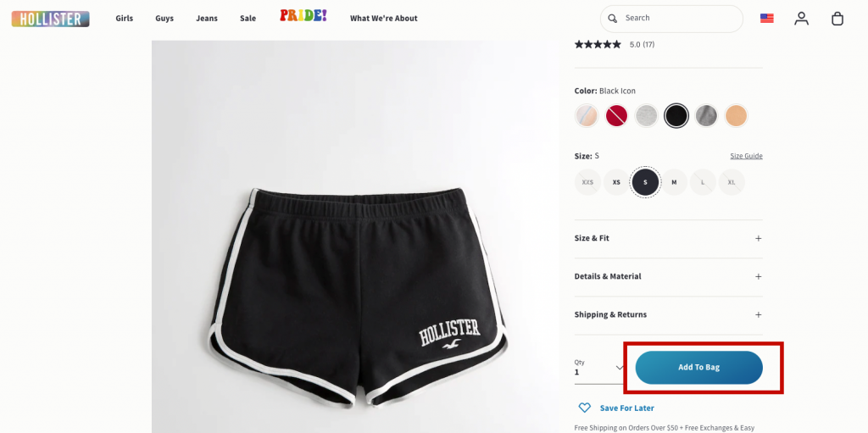Open the Girls menu

(x=125, y=19)
